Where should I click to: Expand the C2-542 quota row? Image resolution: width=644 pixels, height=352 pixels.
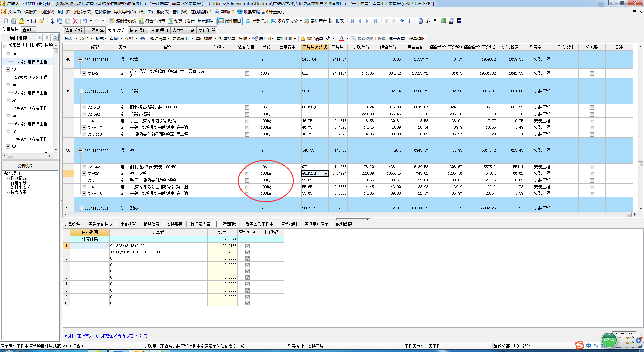[x=84, y=167]
